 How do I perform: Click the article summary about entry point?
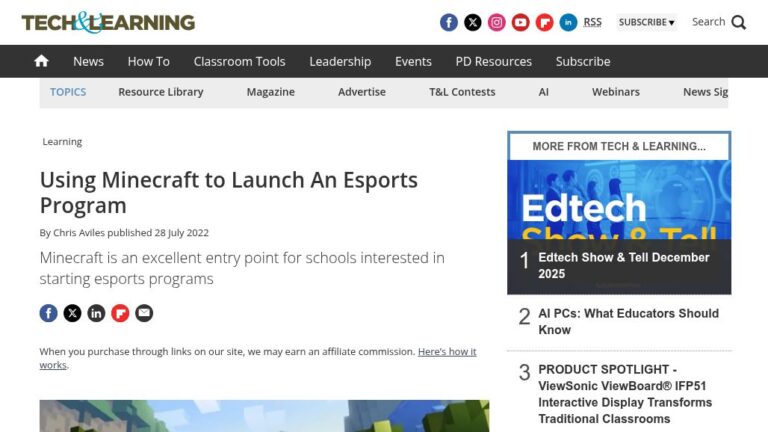(242, 268)
